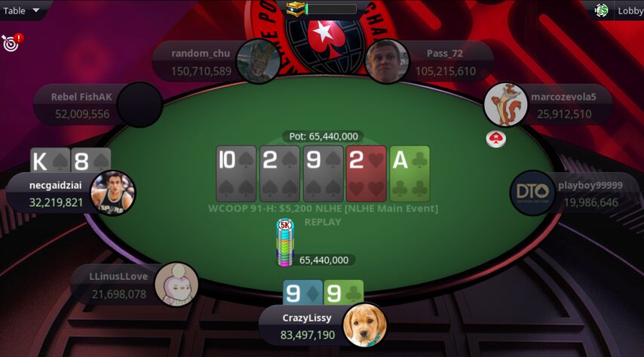Click the chest progress bar
The width and height of the screenshot is (644, 357).
pos(330,9)
